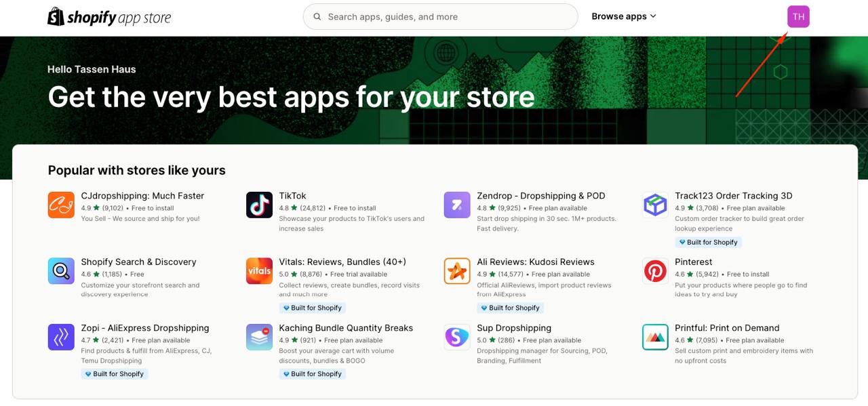Click the search apps input field
Image resolution: width=868 pixels, height=406 pixels.
tap(439, 16)
